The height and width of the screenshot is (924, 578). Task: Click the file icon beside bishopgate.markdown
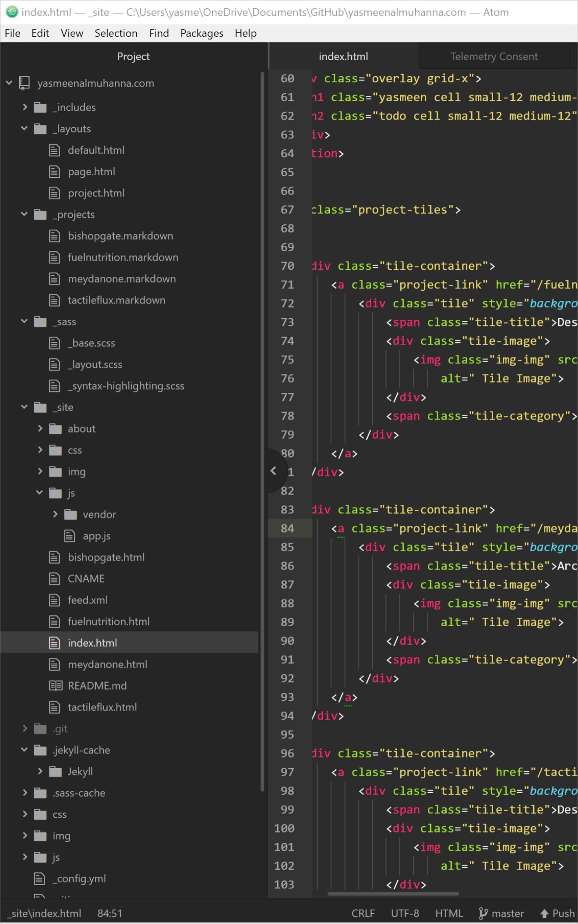coord(54,236)
